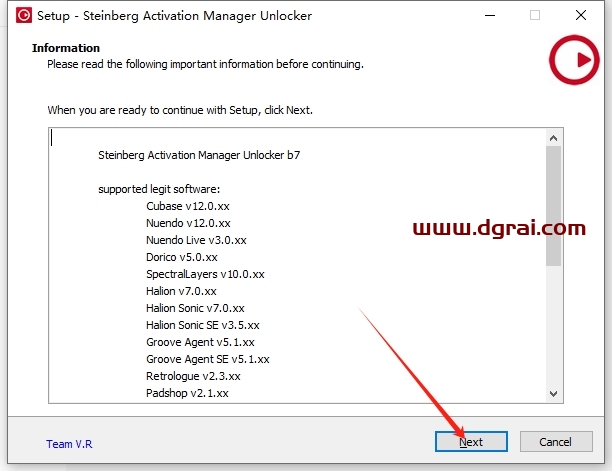Select the 'Groove Agent v5.1.xx' line
This screenshot has width=612, height=471.
click(x=200, y=342)
